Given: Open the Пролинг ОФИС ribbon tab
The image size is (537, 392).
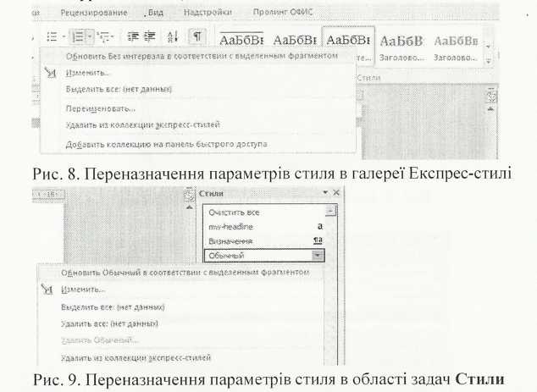Looking at the screenshot, I should pyautogui.click(x=283, y=13).
